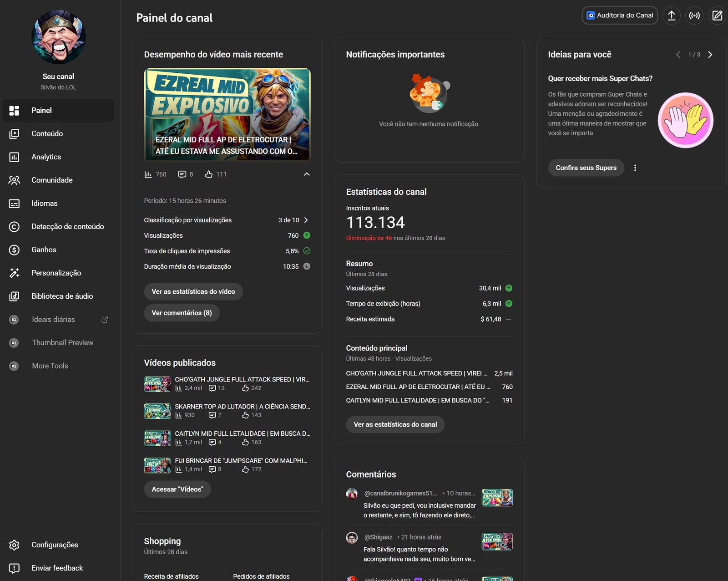This screenshot has width=728, height=581.
Task: Click the video thumbnail beside @Shigasz comment
Action: coord(497,542)
